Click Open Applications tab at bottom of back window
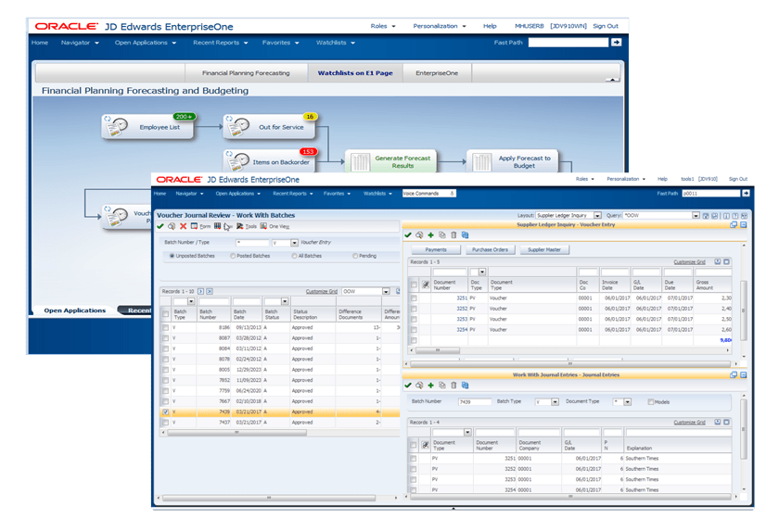This screenshot has height=532, width=779. pos(74,310)
